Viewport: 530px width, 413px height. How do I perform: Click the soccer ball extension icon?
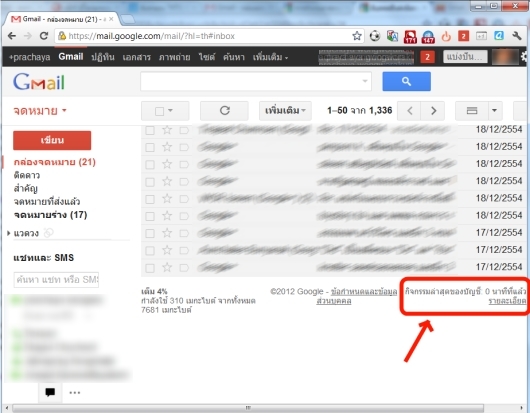[x=375, y=36]
